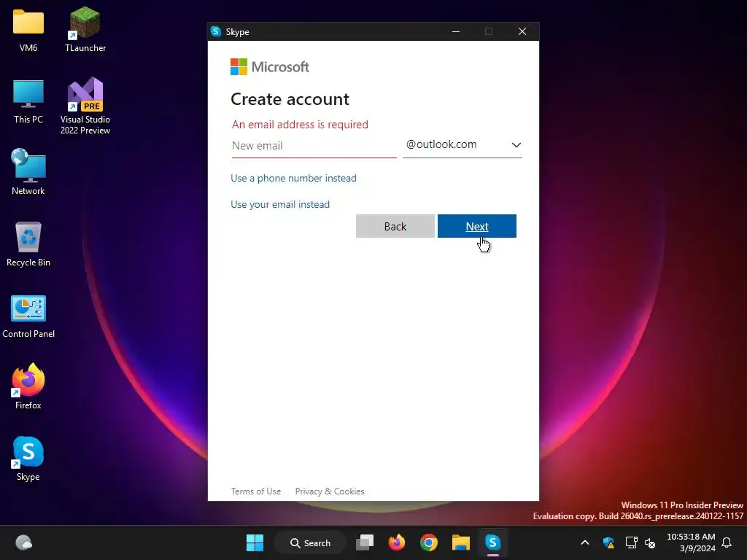
Task: Click the taskbar Search box
Action: click(x=309, y=542)
